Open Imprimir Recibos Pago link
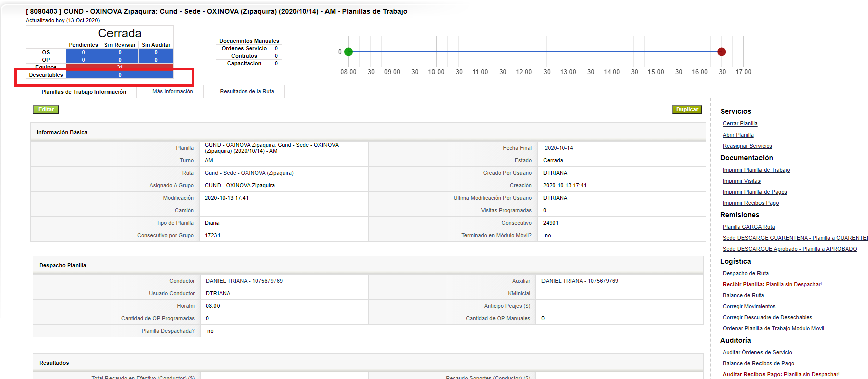868x379 pixels. pos(750,203)
